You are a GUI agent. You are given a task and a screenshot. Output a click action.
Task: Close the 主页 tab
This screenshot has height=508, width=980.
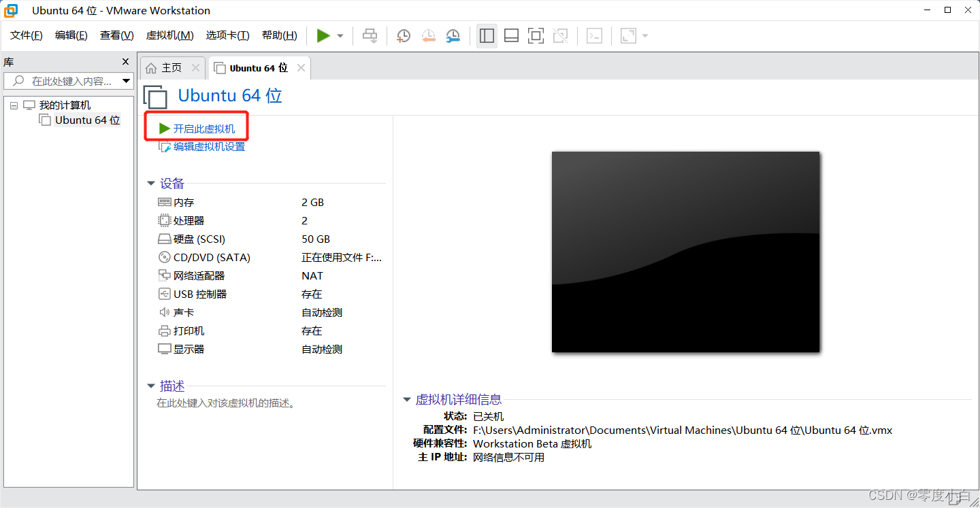pos(195,68)
